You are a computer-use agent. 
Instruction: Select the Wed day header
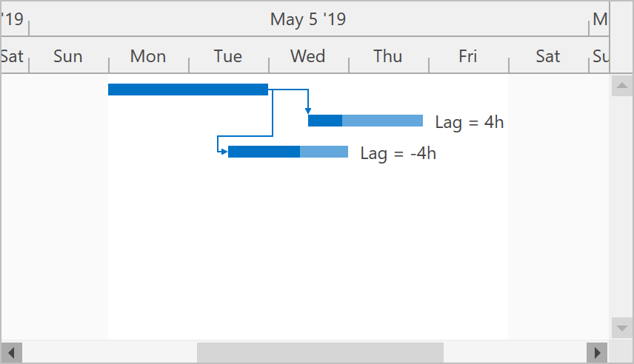pos(308,56)
